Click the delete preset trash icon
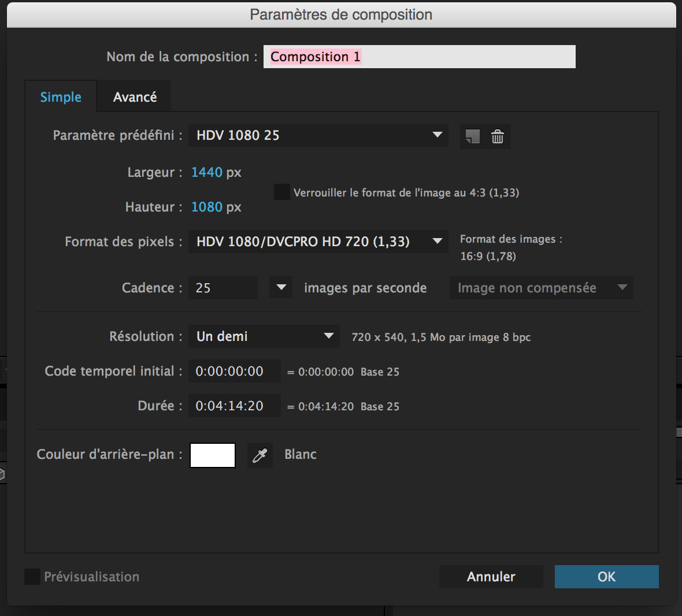The image size is (682, 616). (497, 136)
